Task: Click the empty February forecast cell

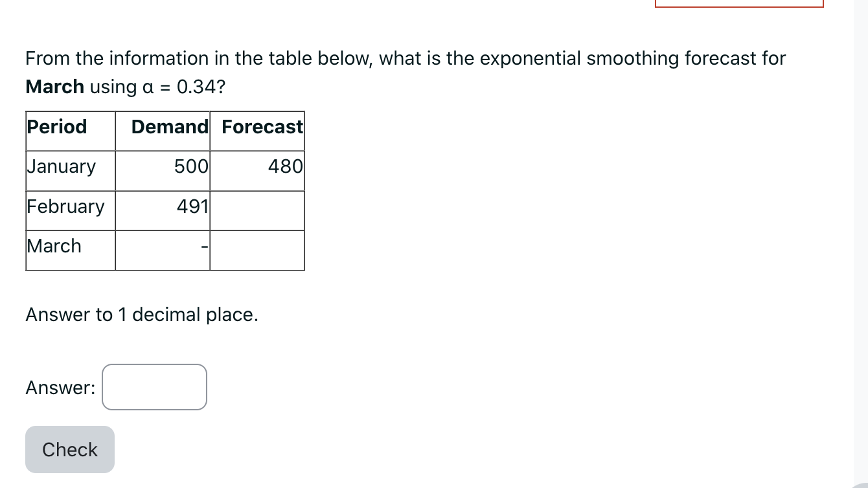Action: [257, 210]
